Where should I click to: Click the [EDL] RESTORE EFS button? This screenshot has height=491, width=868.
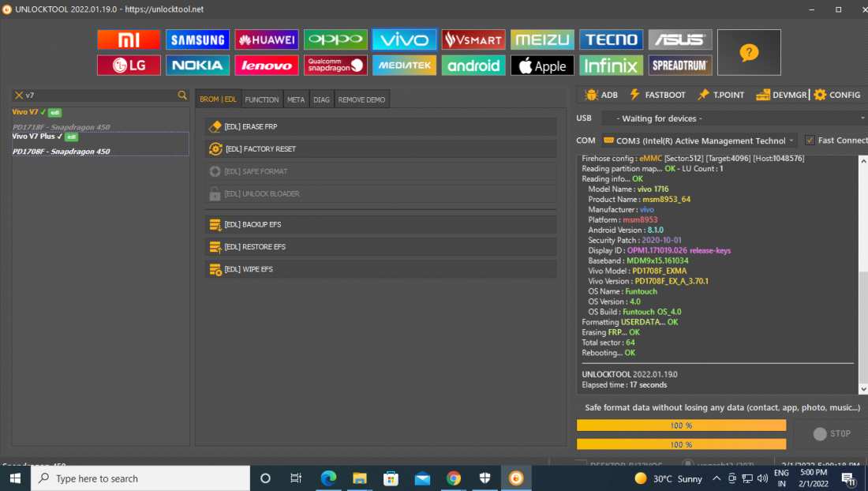tap(380, 247)
